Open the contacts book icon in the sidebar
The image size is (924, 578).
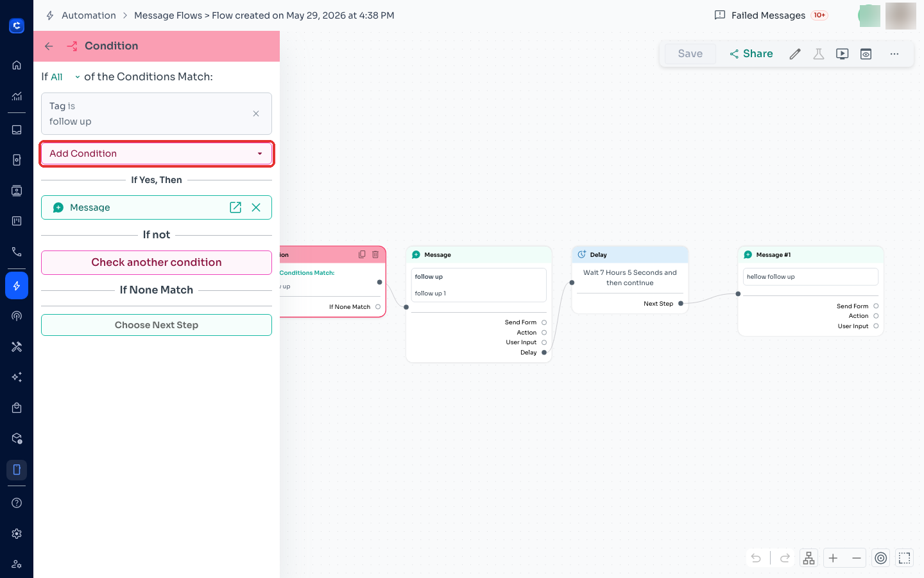click(17, 160)
